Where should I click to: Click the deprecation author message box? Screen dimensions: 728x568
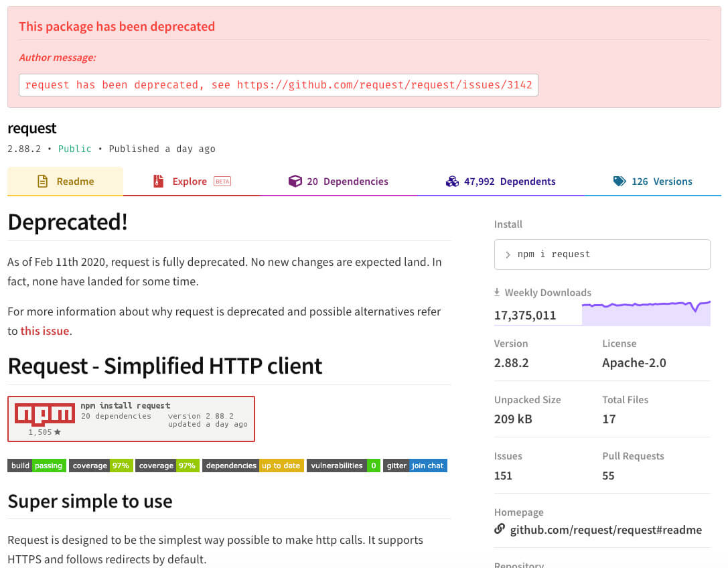click(x=279, y=85)
